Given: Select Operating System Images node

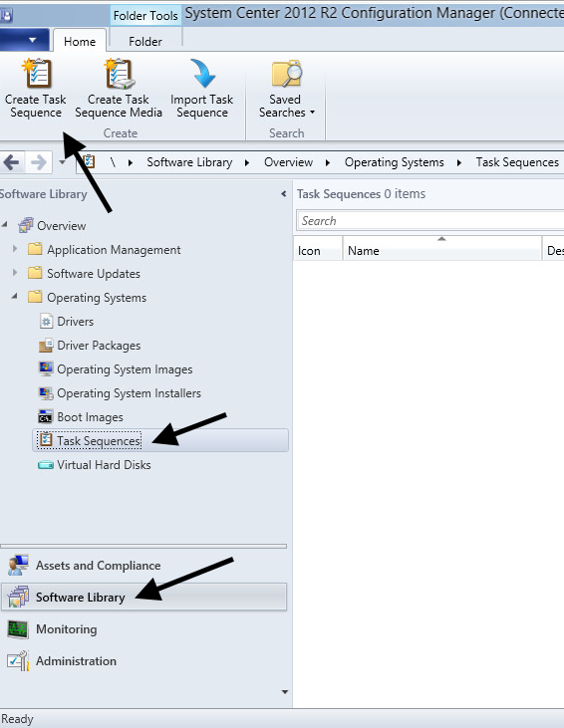Looking at the screenshot, I should coord(116,369).
